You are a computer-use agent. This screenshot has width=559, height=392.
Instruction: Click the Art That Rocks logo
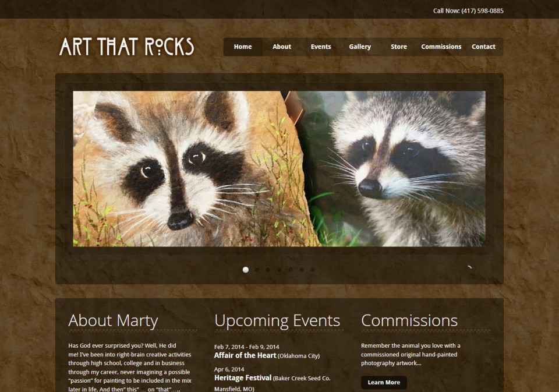point(126,47)
